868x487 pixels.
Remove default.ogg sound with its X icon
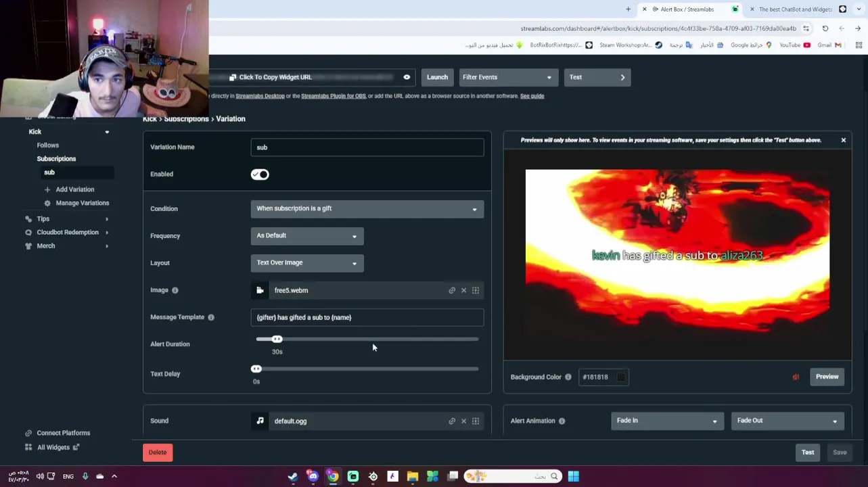coord(463,421)
